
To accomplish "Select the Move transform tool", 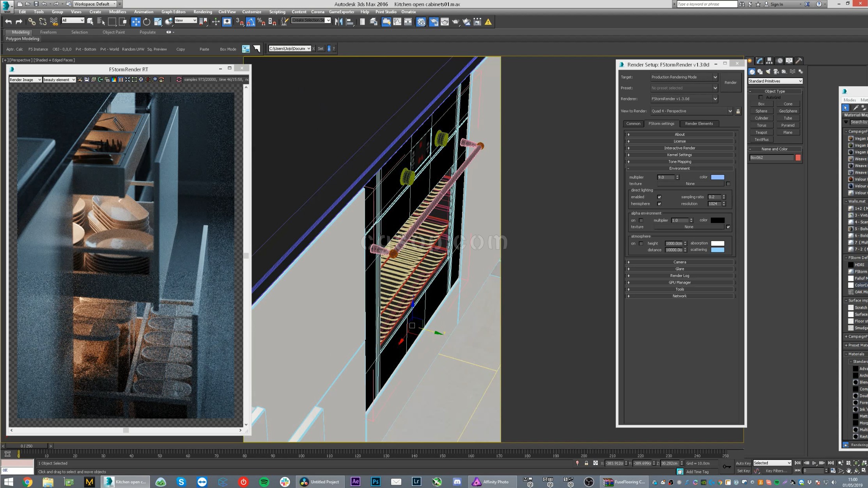I will click(x=136, y=22).
